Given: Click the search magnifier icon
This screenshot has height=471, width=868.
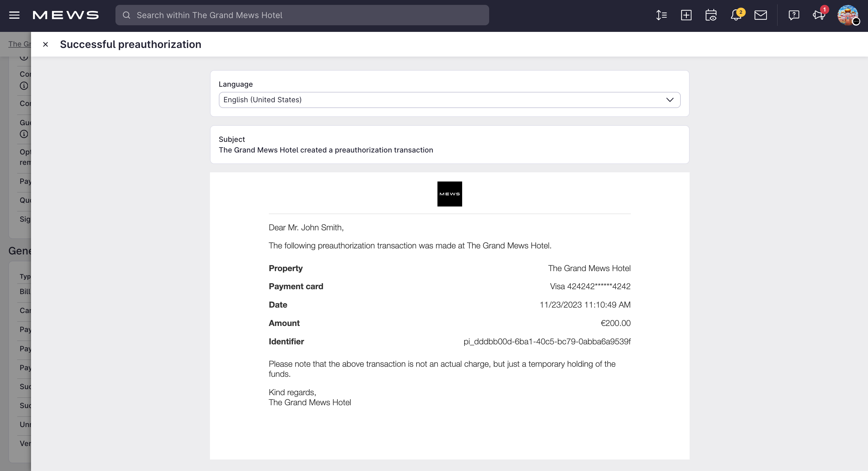Looking at the screenshot, I should click(126, 15).
